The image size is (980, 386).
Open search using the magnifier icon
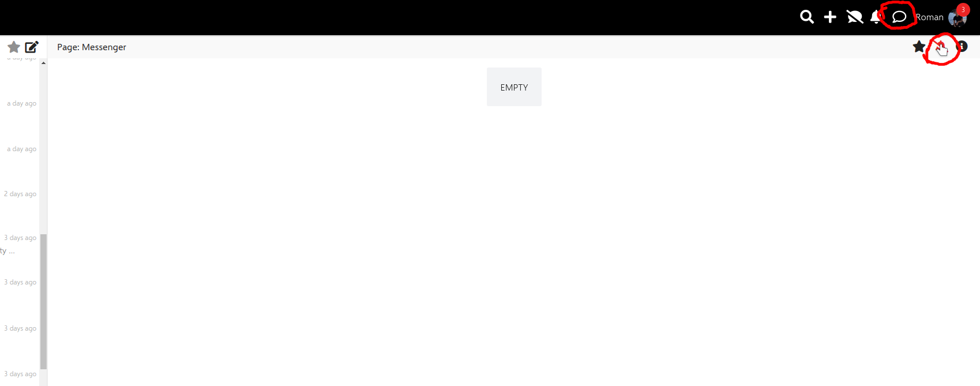(x=807, y=17)
